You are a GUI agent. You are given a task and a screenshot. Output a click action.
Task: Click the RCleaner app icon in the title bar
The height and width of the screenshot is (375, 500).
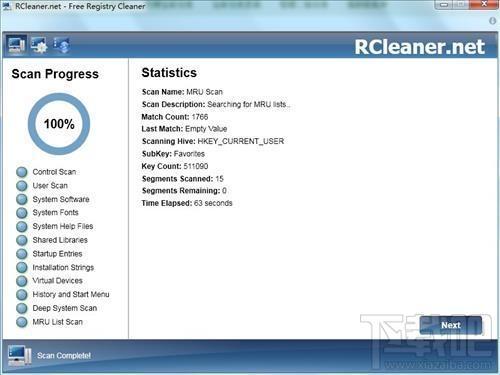point(7,6)
